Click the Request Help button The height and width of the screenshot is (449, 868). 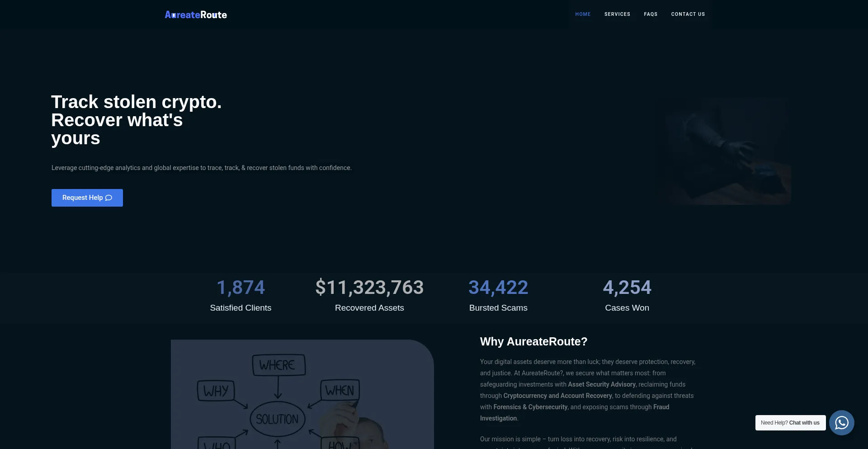click(87, 198)
